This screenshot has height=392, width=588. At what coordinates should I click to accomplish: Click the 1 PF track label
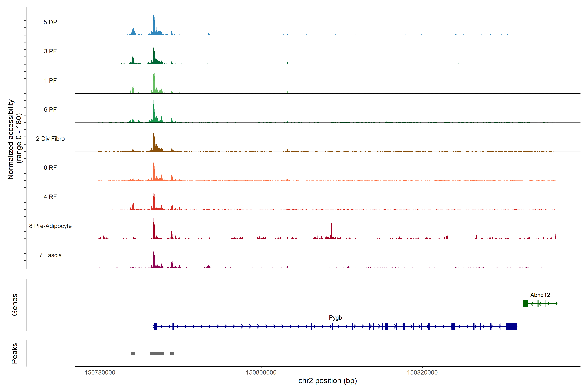[x=50, y=81]
